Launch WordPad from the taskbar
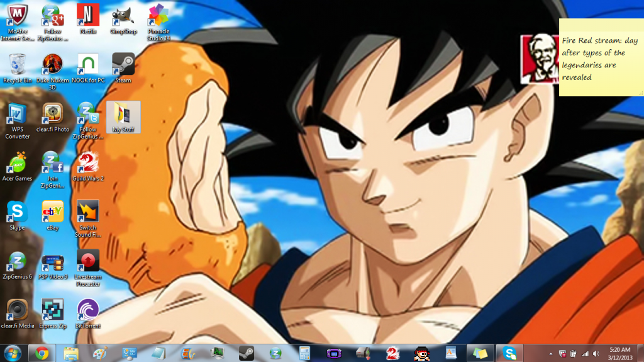The image size is (644, 362). [x=450, y=353]
